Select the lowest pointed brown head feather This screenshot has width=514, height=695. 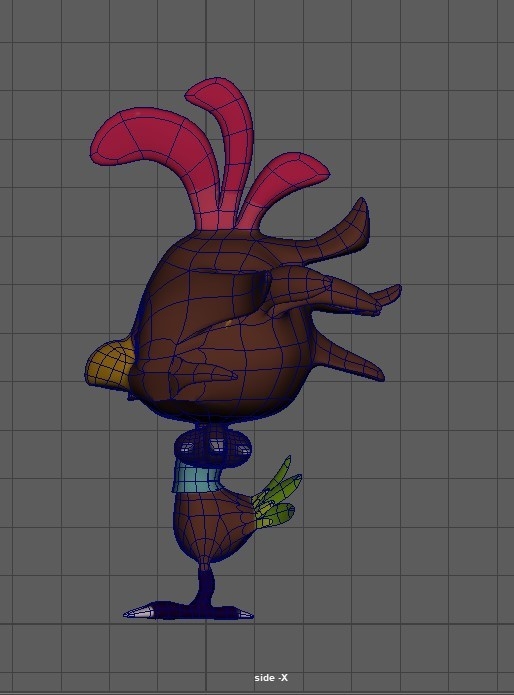coord(348,357)
